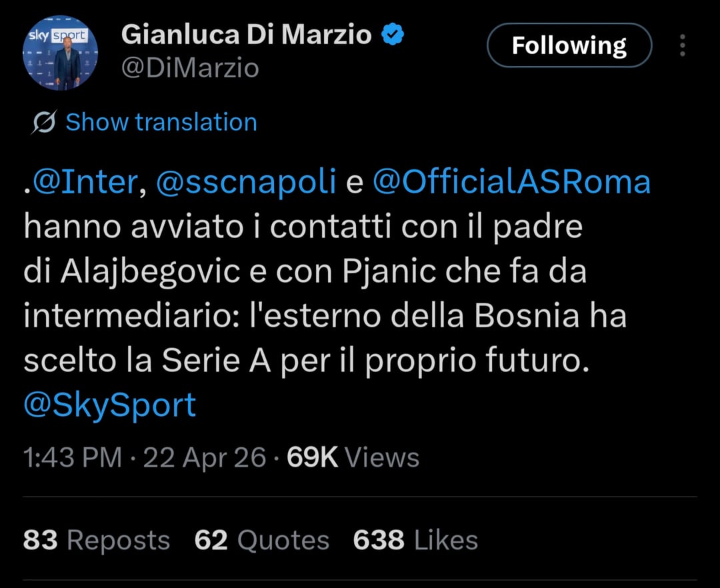Click the 1:43 PM timestamp
This screenshot has height=588, width=720.
point(73,458)
